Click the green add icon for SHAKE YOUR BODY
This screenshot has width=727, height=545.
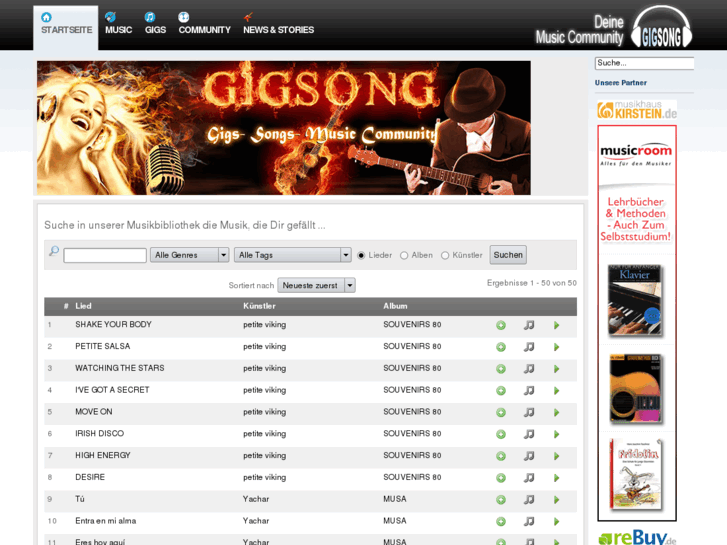pos(501,325)
